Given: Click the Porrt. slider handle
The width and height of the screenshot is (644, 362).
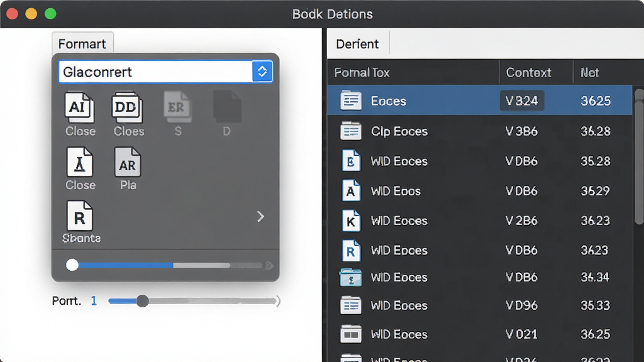Looking at the screenshot, I should tap(143, 301).
